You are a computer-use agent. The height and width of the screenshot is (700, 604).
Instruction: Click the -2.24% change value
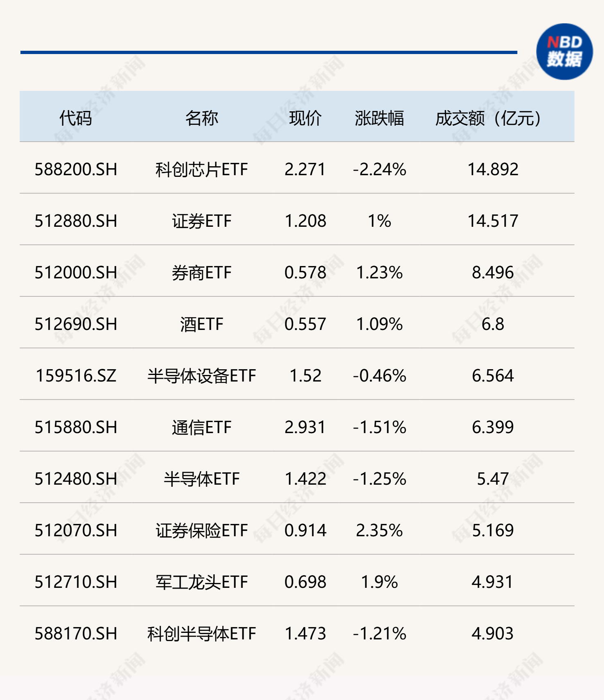coord(379,169)
